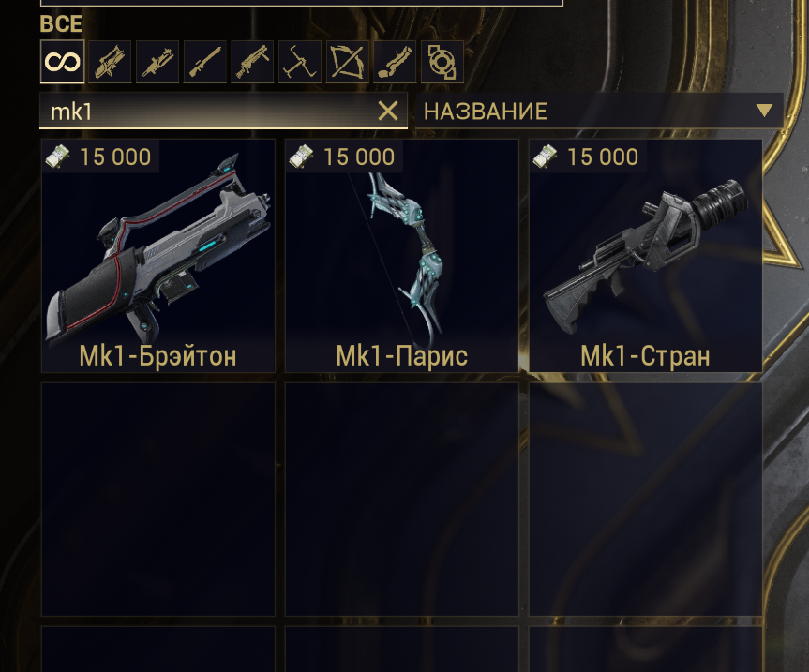
Task: Filter by sniper rifle category icon
Action: 205,62
